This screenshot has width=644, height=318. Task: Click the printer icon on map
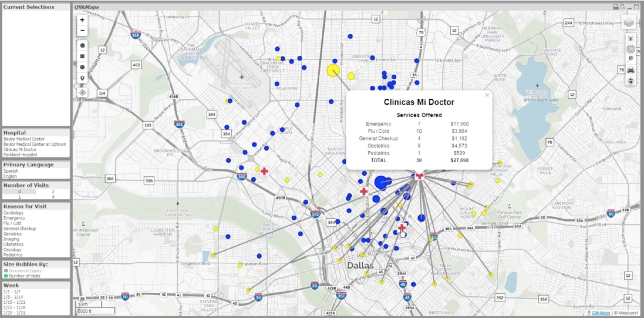[x=630, y=70]
